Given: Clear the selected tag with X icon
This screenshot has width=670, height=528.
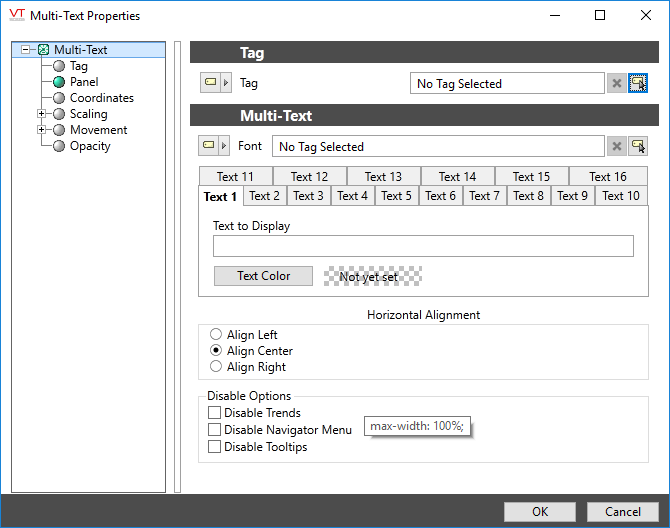Looking at the screenshot, I should click(x=617, y=84).
